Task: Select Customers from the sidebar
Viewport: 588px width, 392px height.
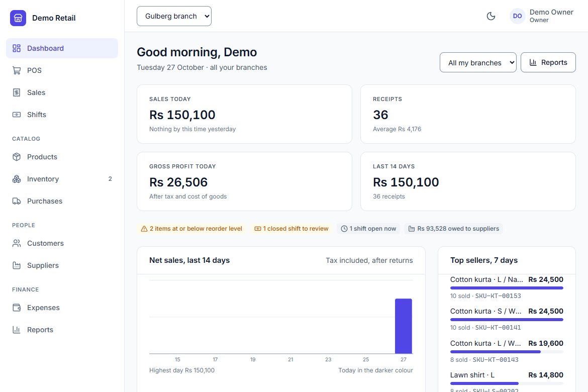Action: 62,243
